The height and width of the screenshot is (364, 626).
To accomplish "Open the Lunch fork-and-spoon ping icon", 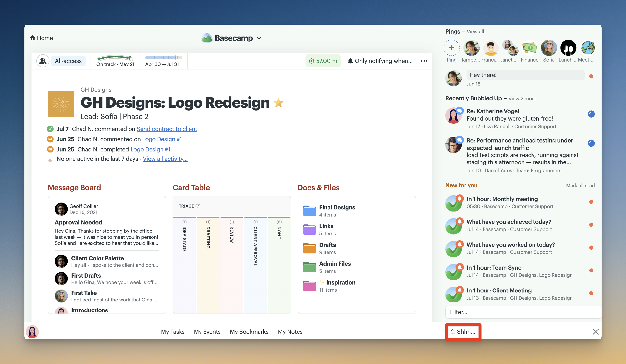I will coord(568,48).
